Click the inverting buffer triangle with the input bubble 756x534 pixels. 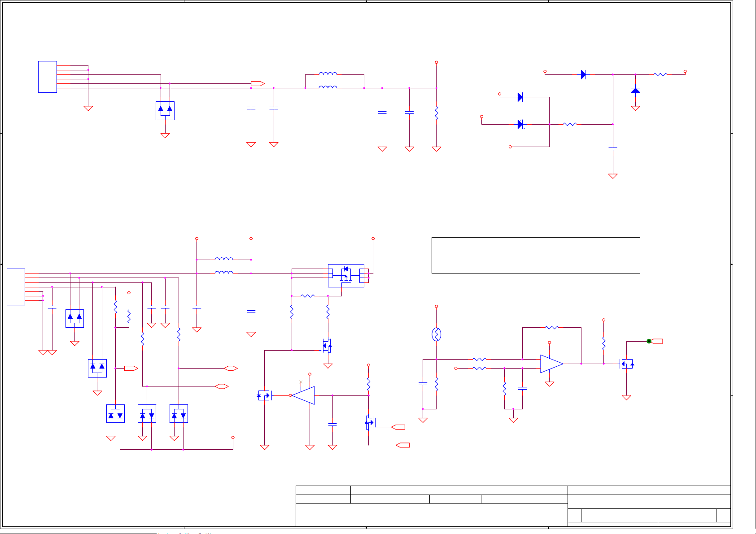coord(303,395)
